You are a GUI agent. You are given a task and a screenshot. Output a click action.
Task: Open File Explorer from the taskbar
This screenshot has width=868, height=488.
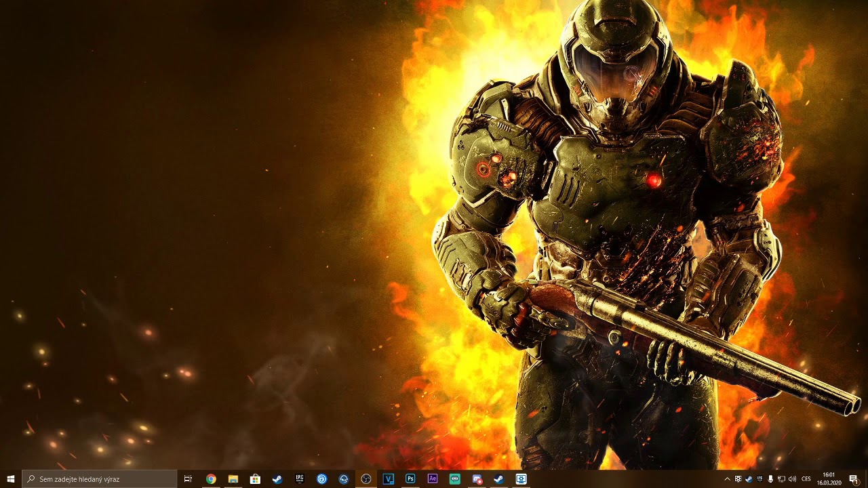coord(233,479)
